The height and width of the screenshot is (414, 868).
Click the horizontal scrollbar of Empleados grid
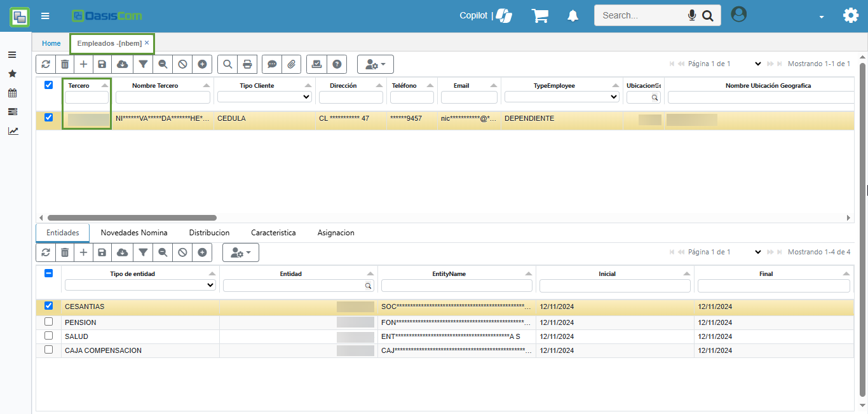click(132, 217)
